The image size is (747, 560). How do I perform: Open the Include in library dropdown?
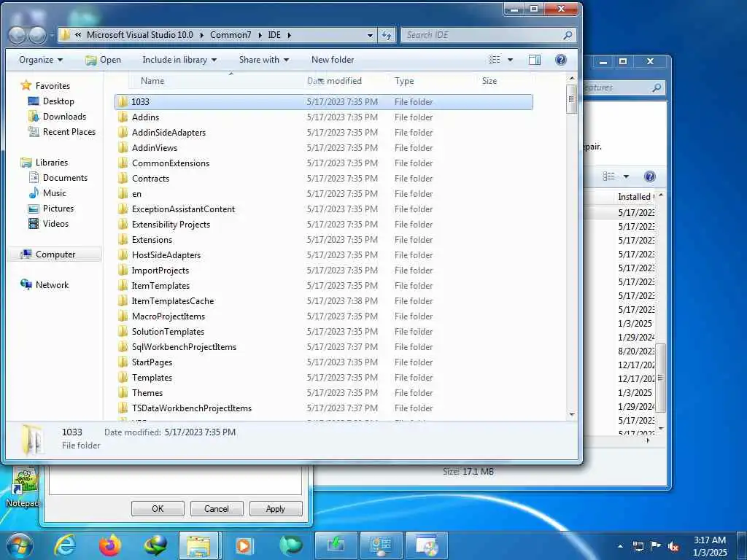pyautogui.click(x=179, y=60)
